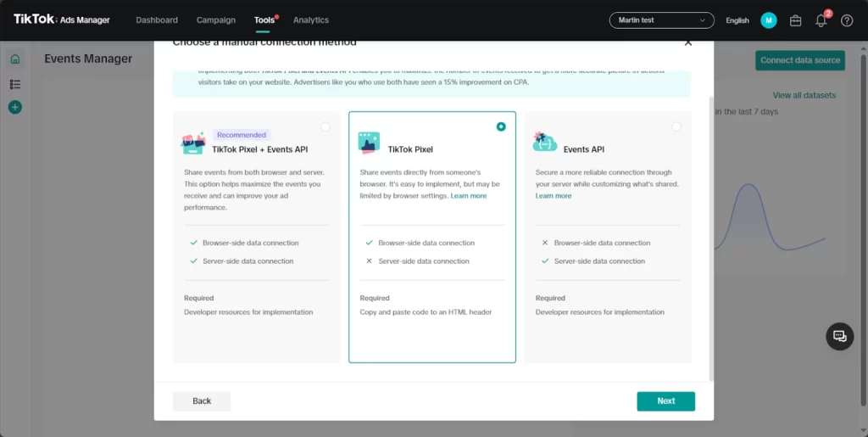
Task: Go to the Analytics tab
Action: point(311,20)
